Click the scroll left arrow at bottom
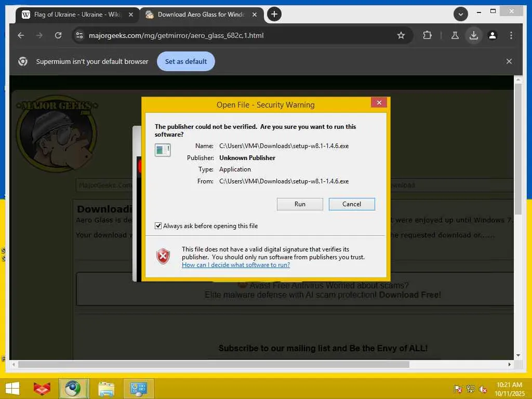The image size is (532, 399). 14,364
